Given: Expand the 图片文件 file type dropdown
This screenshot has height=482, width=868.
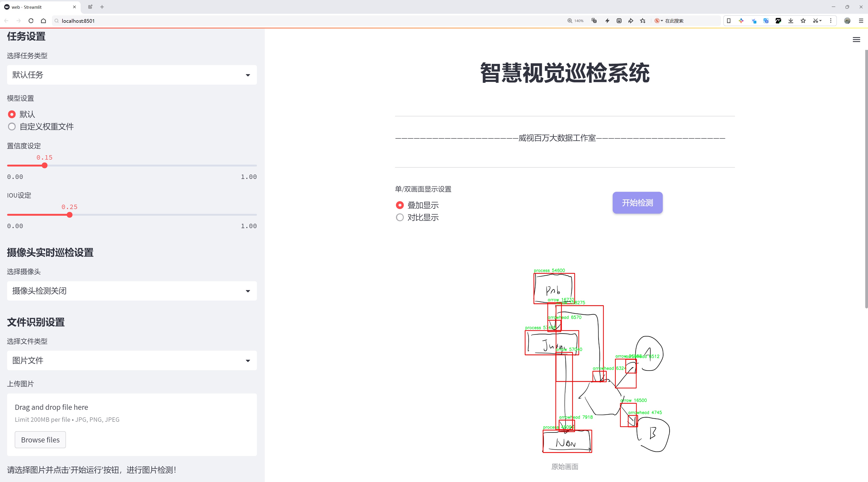Looking at the screenshot, I should click(x=132, y=360).
